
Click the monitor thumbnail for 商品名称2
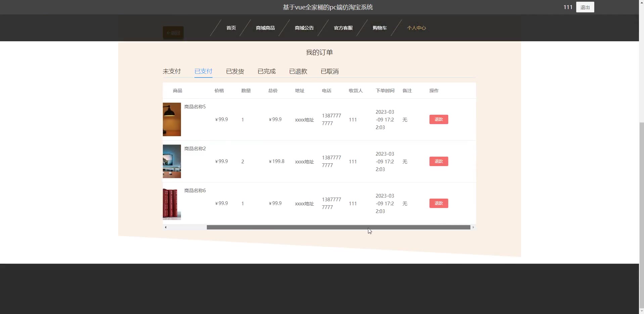coord(172,161)
